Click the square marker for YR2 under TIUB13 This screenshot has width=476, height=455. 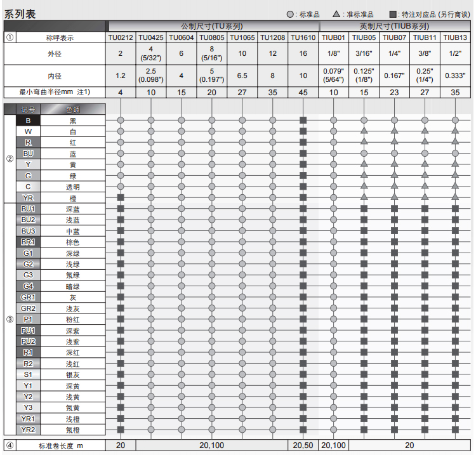[455, 430]
